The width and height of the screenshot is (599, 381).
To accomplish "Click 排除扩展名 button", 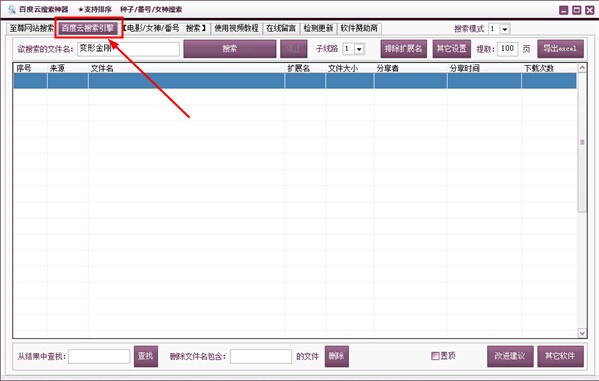I will pyautogui.click(x=403, y=49).
